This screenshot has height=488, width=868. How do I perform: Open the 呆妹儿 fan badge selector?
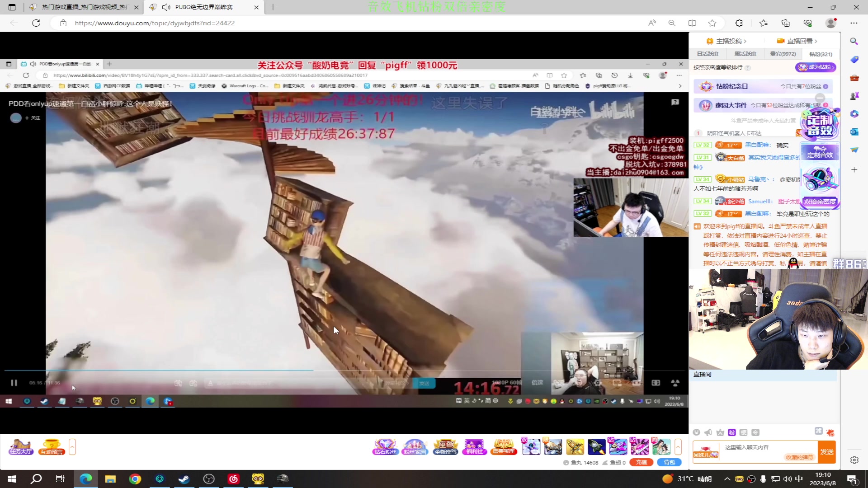[706, 452]
